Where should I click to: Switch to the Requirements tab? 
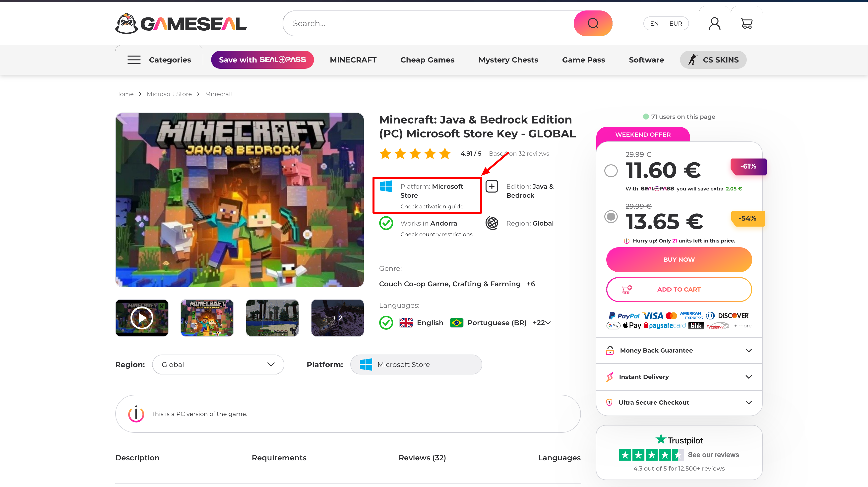point(279,458)
